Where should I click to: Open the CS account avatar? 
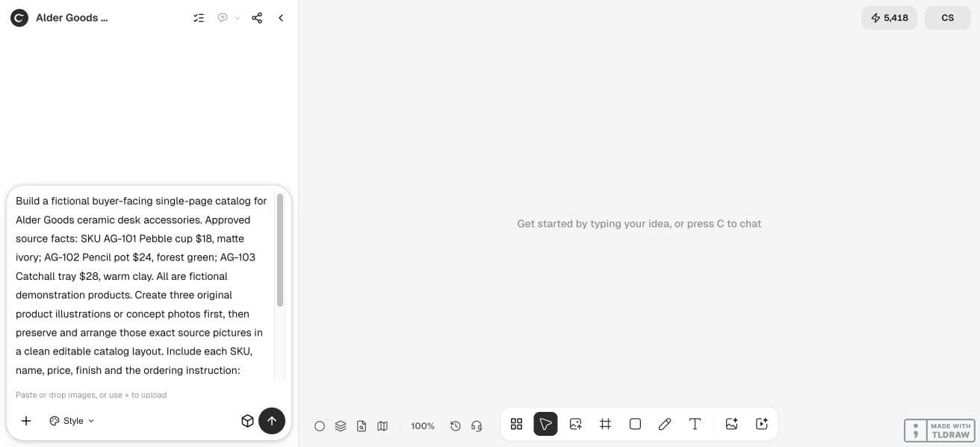pyautogui.click(x=948, y=18)
